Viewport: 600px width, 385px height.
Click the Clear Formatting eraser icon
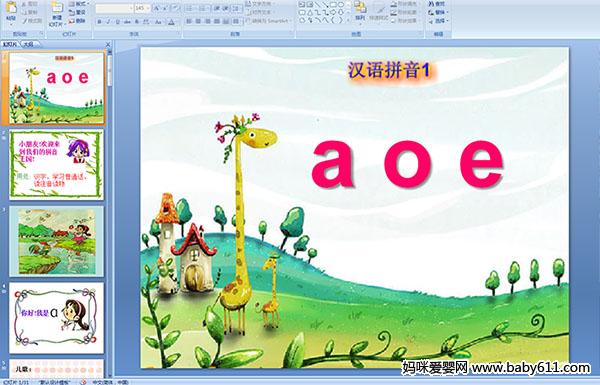pyautogui.click(x=175, y=8)
